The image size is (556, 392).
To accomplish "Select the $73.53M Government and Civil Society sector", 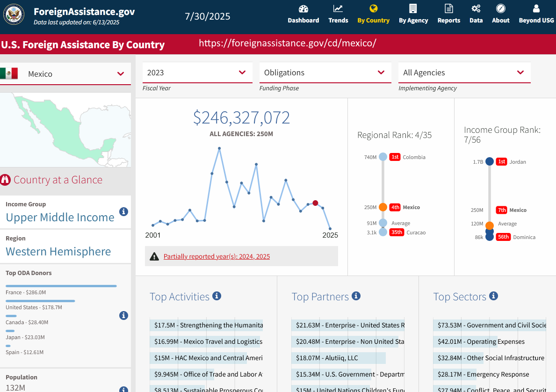I will (490, 325).
